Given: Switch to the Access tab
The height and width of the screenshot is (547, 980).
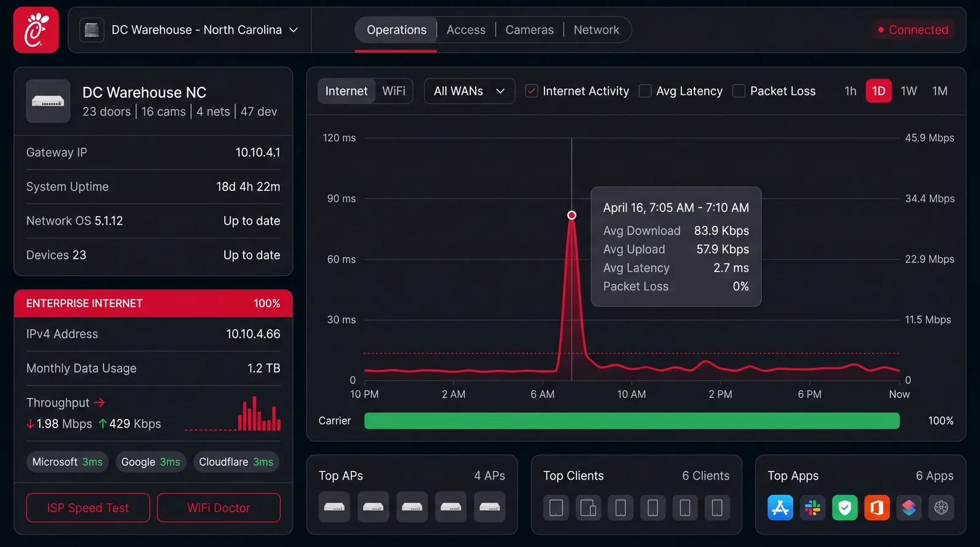Looking at the screenshot, I should pyautogui.click(x=466, y=30).
